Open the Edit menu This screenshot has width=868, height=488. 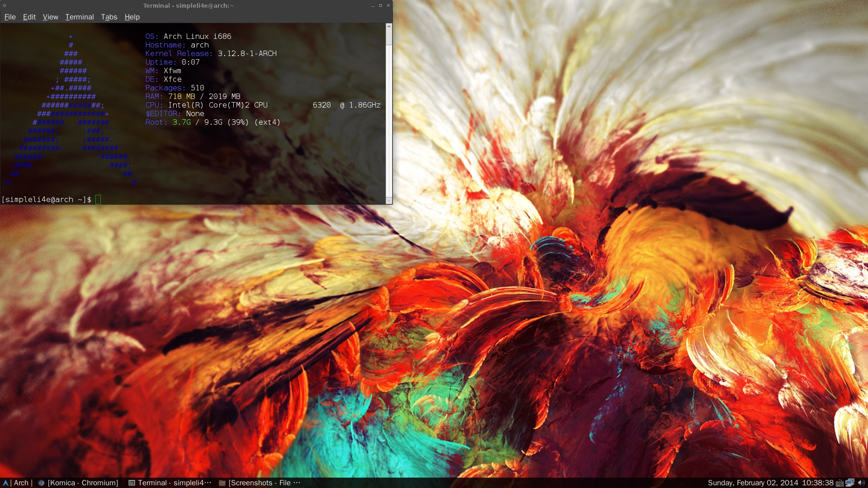pos(29,17)
